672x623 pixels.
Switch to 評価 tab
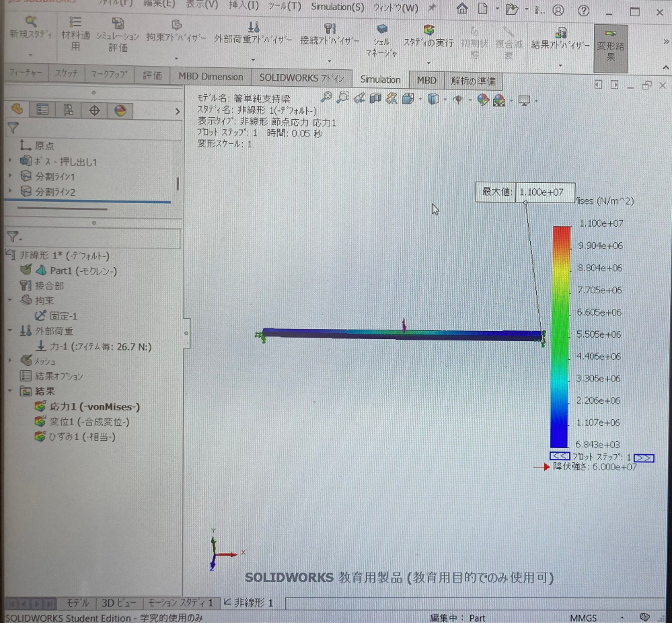point(152,75)
